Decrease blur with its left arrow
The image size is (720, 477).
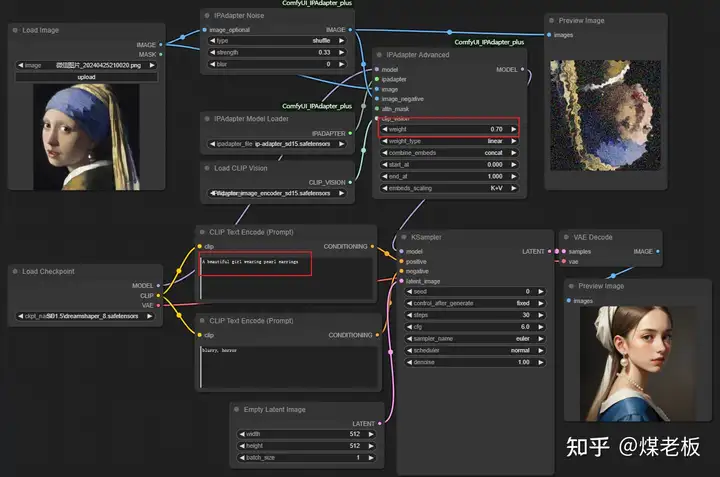(213, 64)
